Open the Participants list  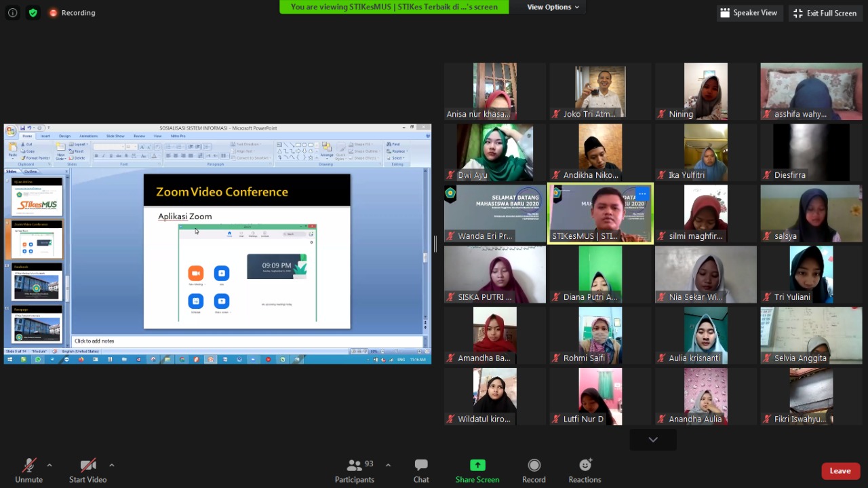click(355, 470)
